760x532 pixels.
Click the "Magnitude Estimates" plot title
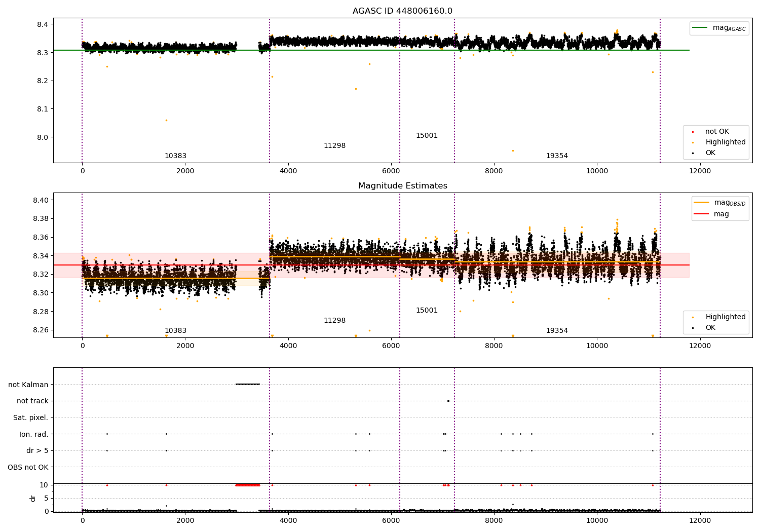click(402, 186)
